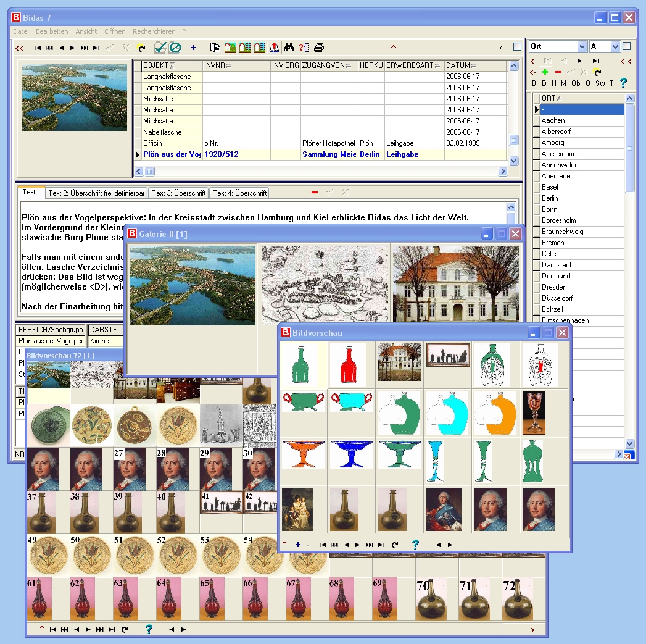Click the ERWERBSART column header

click(x=415, y=65)
